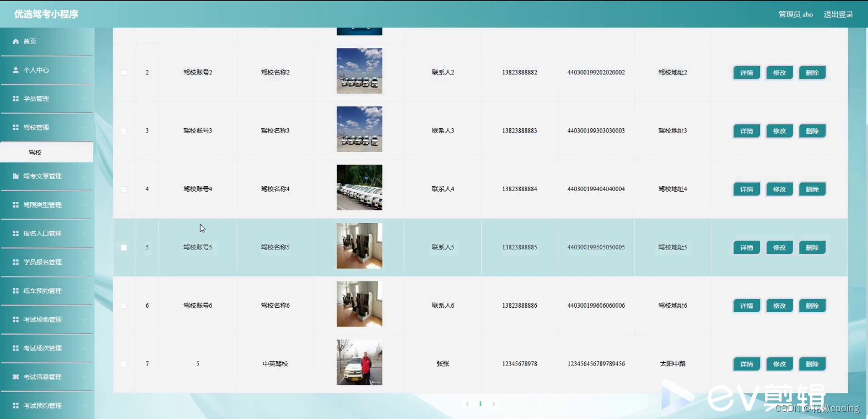Expand the 练车预约管理 menu chevron

[x=85, y=291]
